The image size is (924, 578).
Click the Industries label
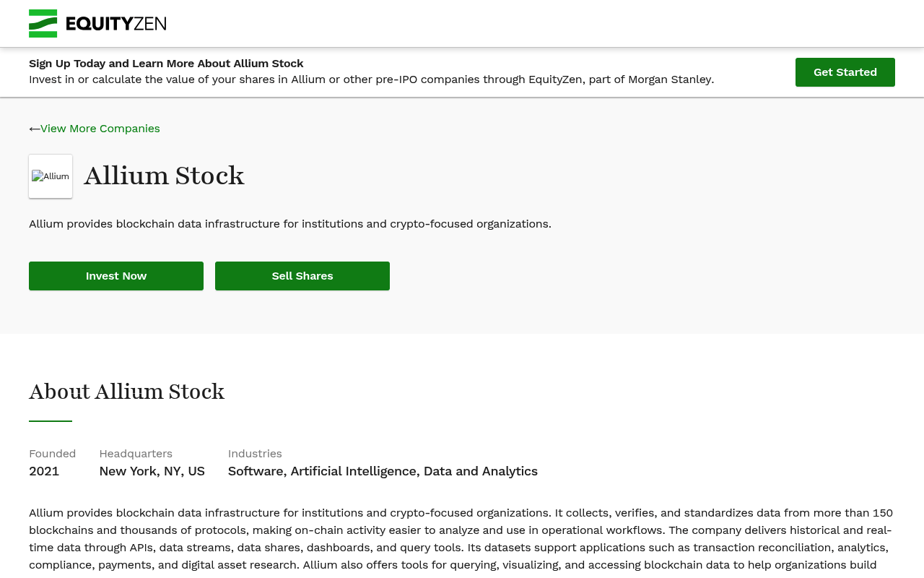point(255,454)
